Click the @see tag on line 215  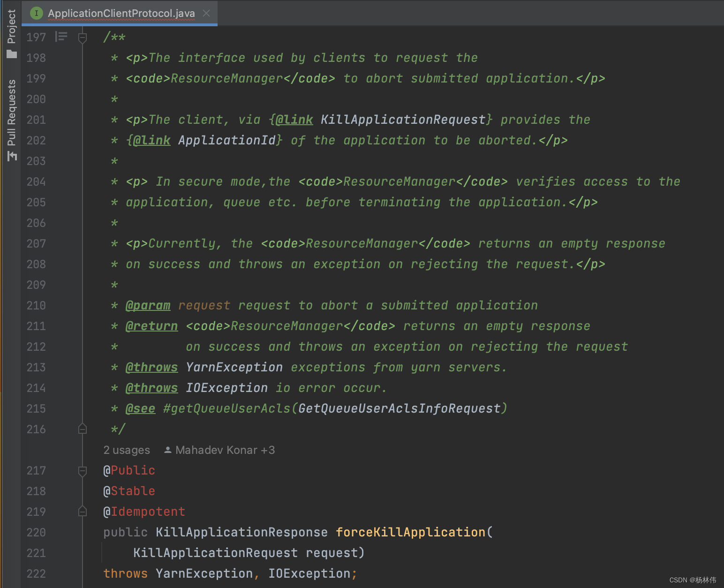140,408
